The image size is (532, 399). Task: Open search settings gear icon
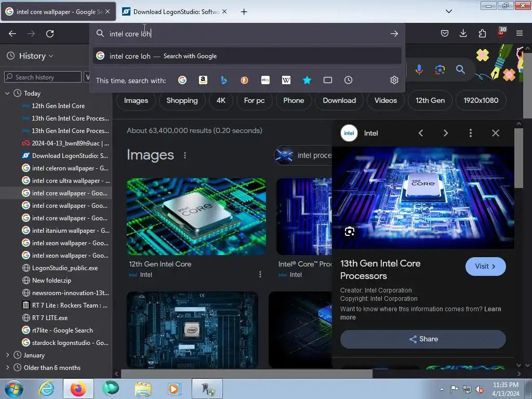pos(394,80)
